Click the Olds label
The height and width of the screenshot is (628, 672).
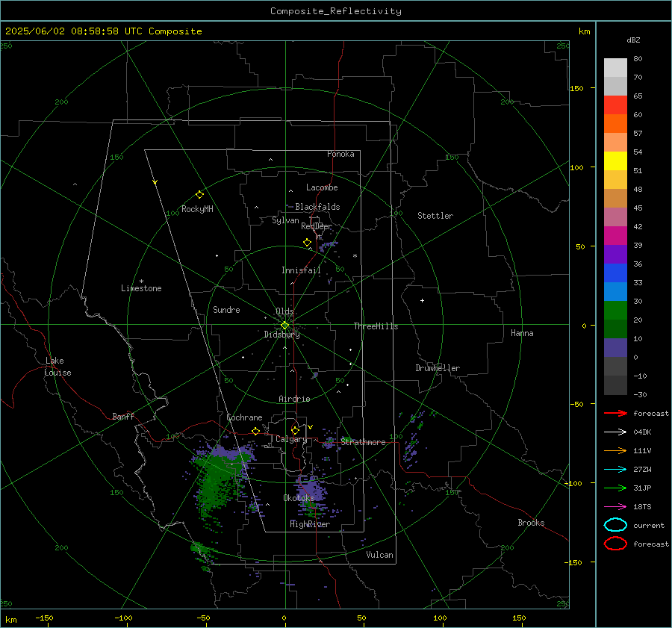tap(284, 311)
